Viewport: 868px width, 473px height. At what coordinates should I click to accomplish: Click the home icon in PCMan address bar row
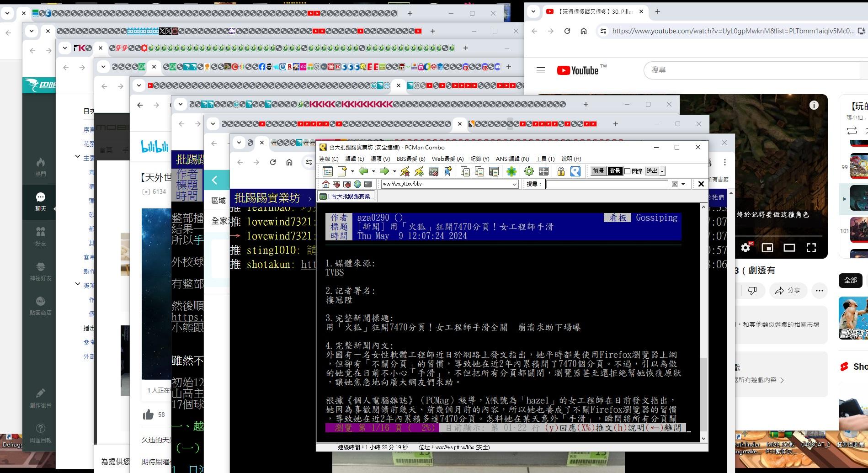pyautogui.click(x=325, y=184)
